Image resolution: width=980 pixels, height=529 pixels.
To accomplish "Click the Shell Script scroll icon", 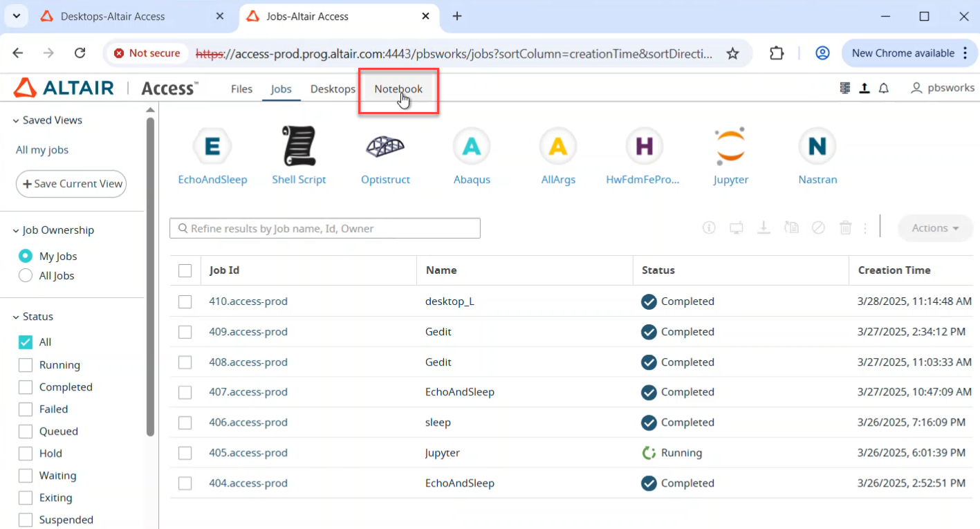I will click(299, 146).
